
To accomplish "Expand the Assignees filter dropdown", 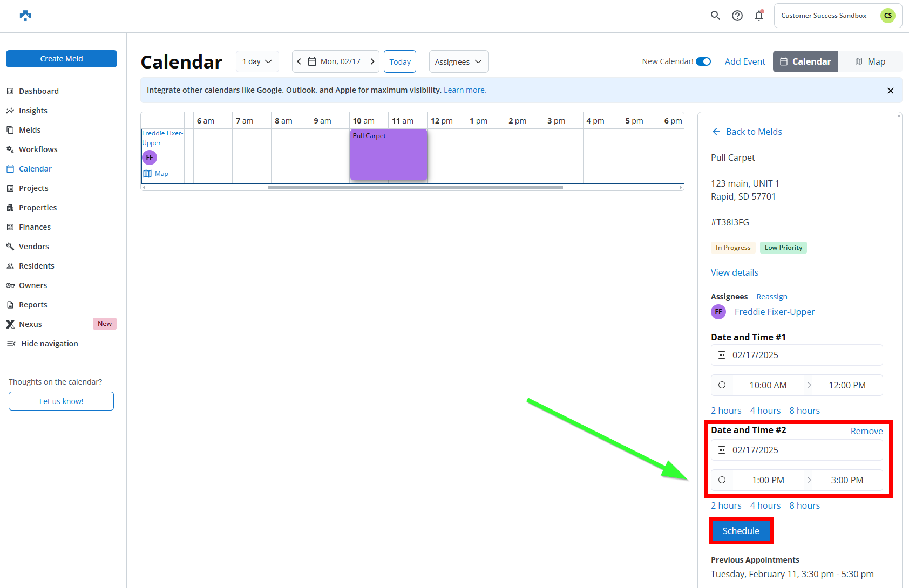I will click(458, 61).
